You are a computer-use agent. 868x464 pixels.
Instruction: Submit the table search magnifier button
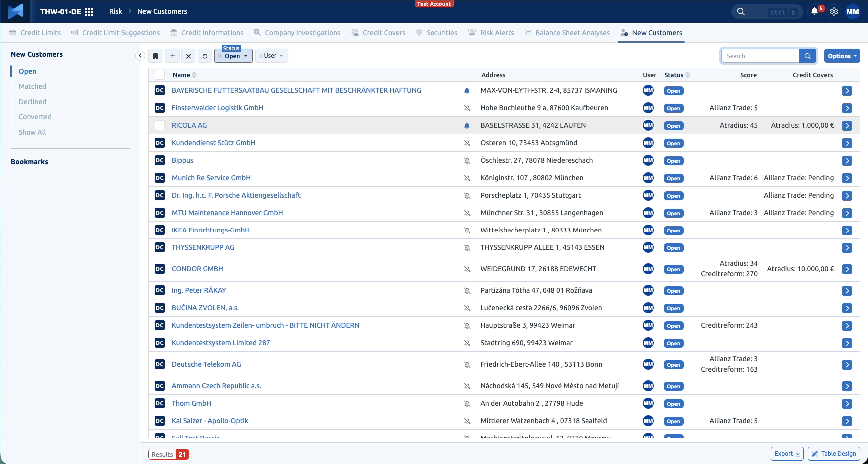808,56
